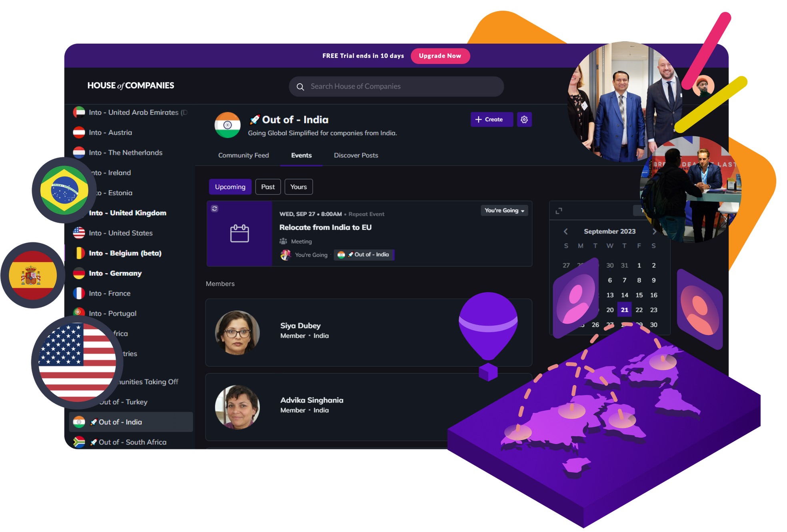Toggle the Past events filter button

click(x=268, y=186)
